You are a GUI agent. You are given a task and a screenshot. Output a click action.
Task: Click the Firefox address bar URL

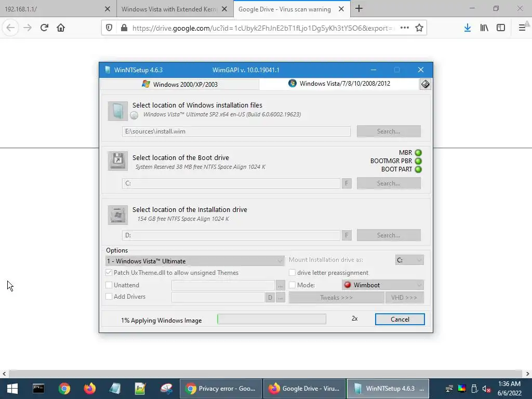(263, 28)
